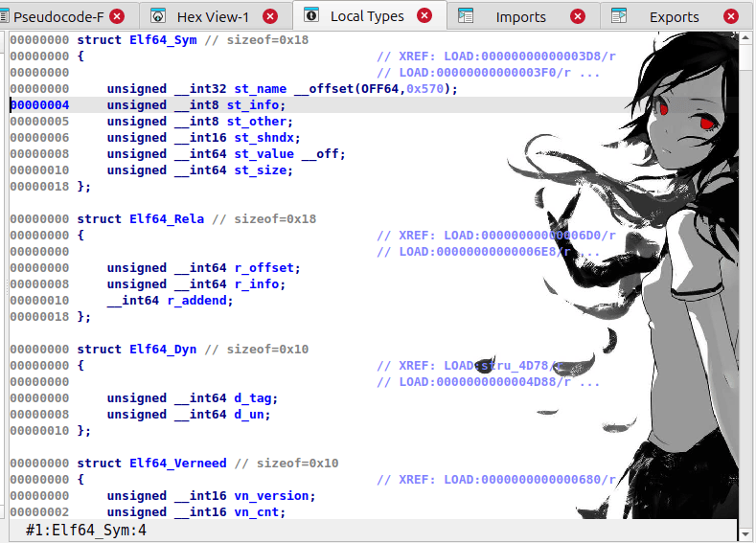
Task: Switch to the Pseudocode-F tab
Action: (x=57, y=17)
